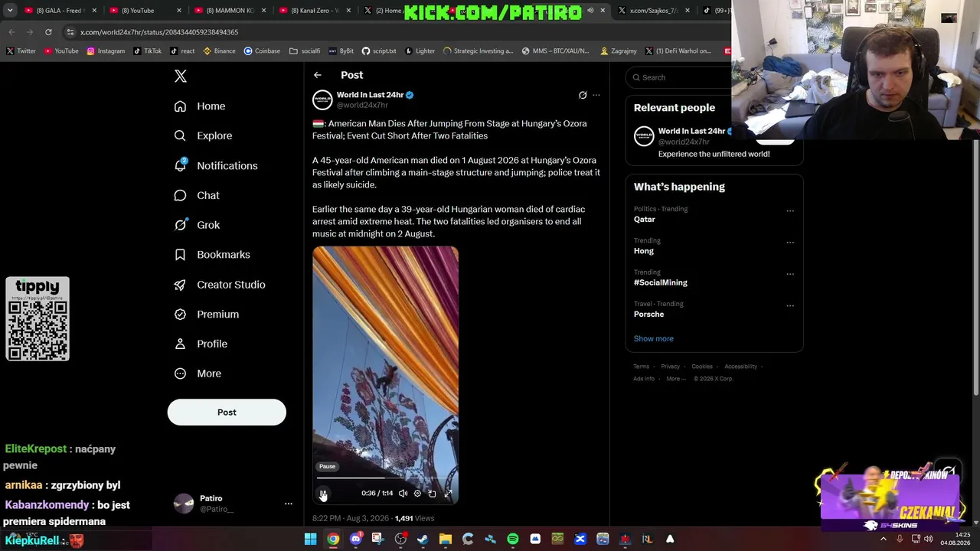The width and height of the screenshot is (980, 551).
Task: Open the Twitter bookmark
Action: point(21,51)
